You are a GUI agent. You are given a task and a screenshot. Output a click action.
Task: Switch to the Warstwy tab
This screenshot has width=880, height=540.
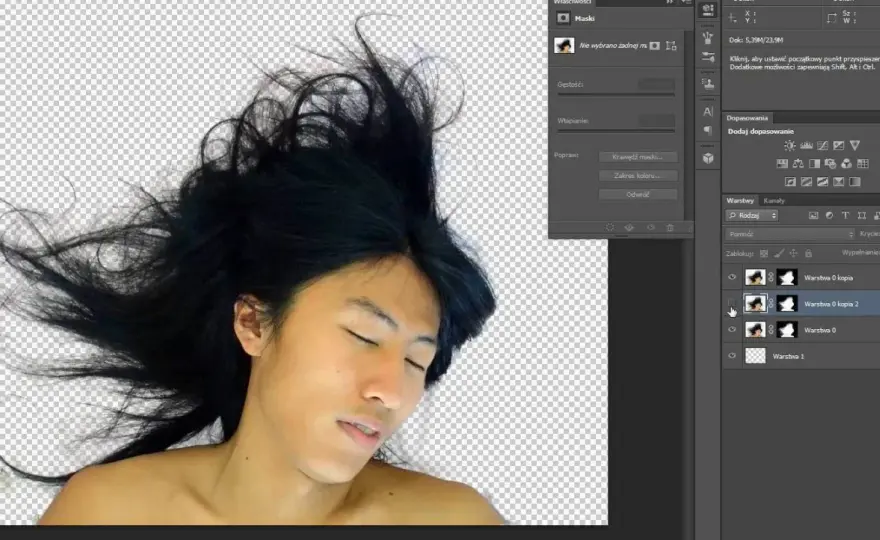[740, 200]
